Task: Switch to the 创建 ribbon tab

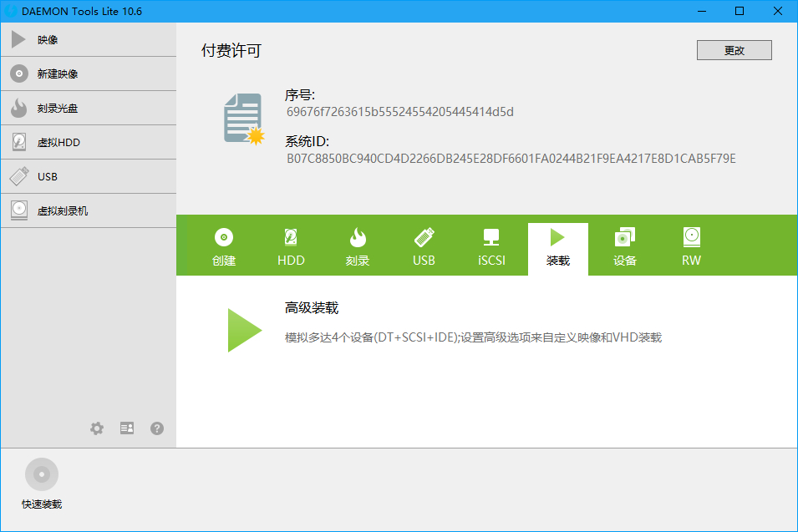Action: click(223, 246)
